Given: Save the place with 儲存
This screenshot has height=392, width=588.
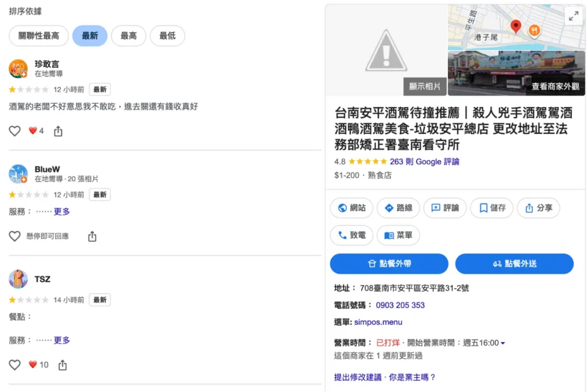Looking at the screenshot, I should [492, 208].
